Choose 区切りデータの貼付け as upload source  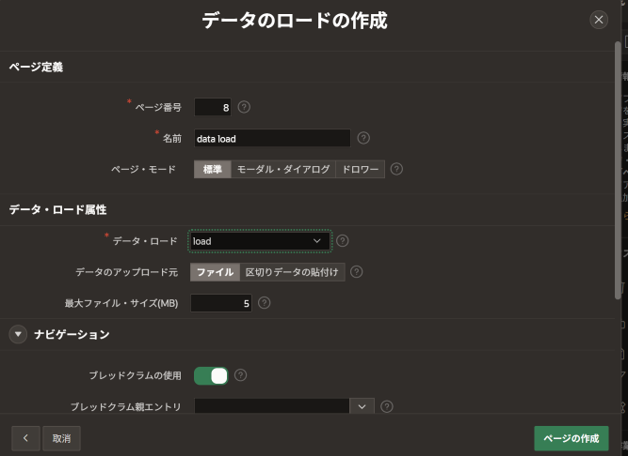point(292,272)
